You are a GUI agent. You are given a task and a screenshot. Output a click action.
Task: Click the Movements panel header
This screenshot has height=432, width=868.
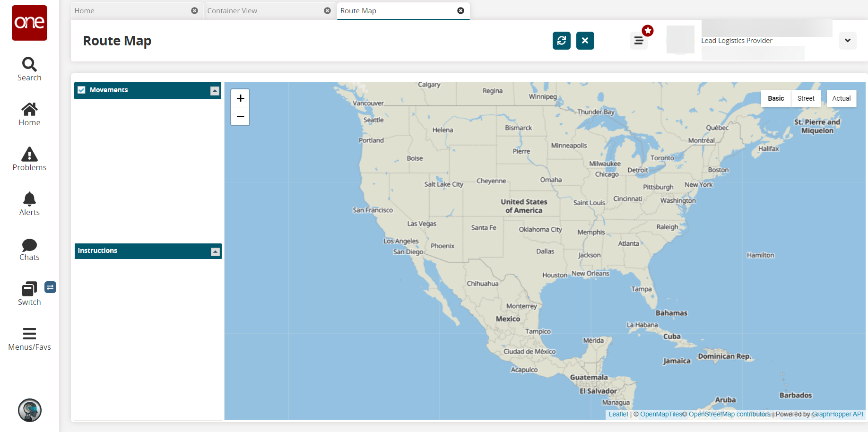tap(148, 90)
